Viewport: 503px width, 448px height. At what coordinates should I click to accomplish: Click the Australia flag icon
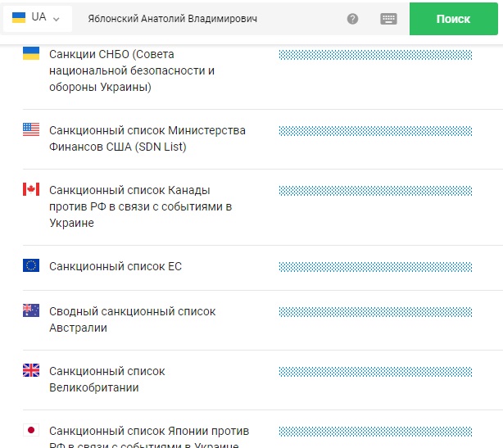click(x=31, y=310)
